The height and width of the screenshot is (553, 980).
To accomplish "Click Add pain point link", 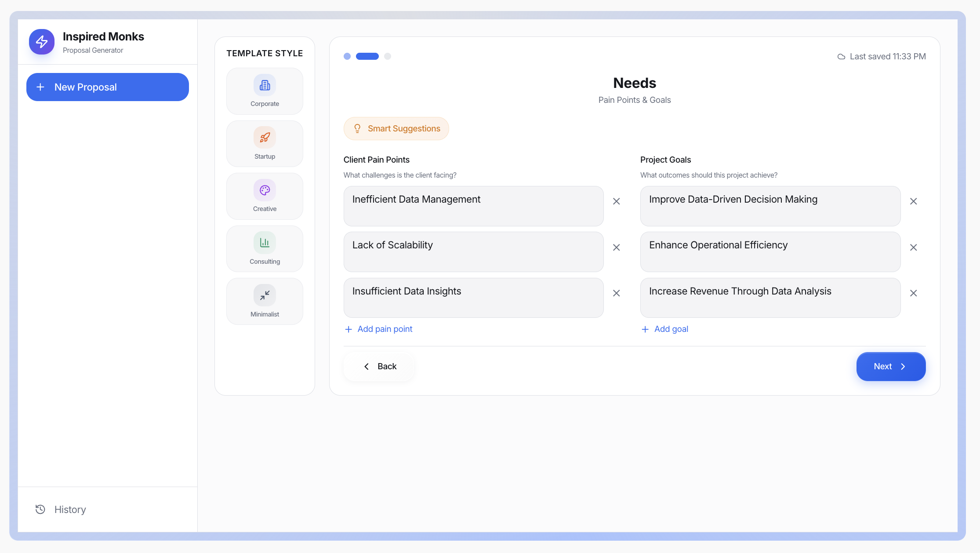I will [x=379, y=329].
